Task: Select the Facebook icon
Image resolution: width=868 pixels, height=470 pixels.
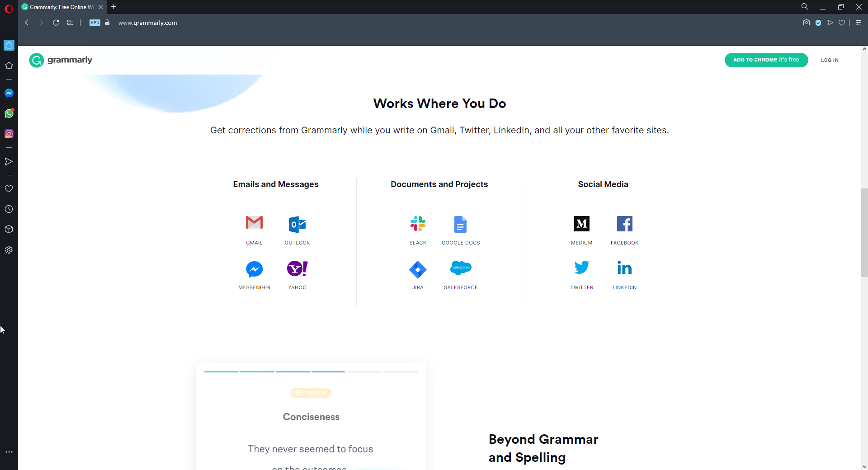Action: click(x=624, y=224)
